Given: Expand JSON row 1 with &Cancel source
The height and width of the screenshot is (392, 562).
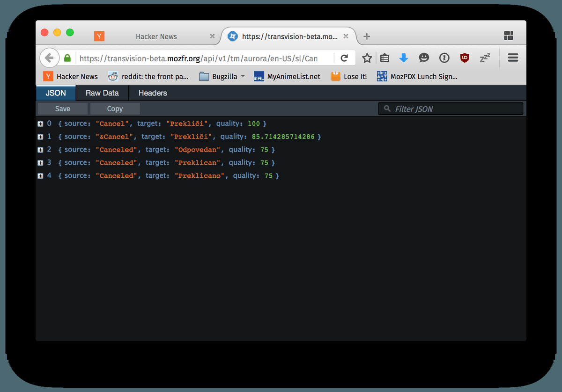Looking at the screenshot, I should [40, 137].
